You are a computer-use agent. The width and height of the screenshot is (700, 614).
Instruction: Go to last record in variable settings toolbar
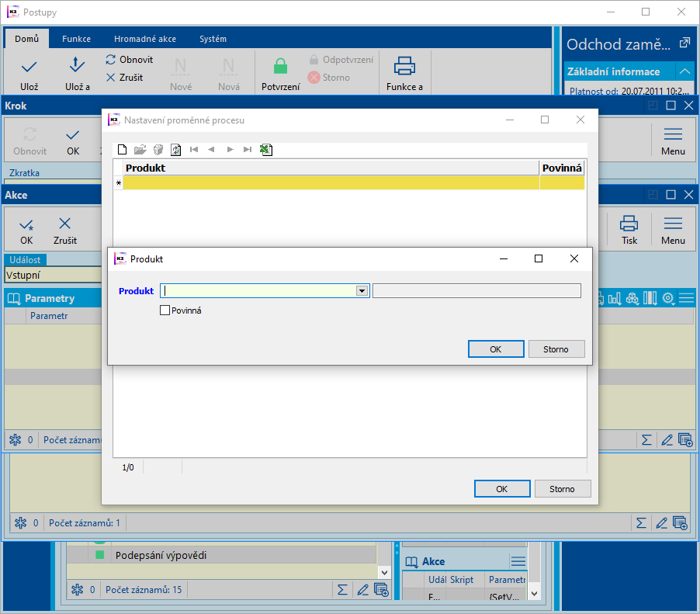pyautogui.click(x=248, y=150)
